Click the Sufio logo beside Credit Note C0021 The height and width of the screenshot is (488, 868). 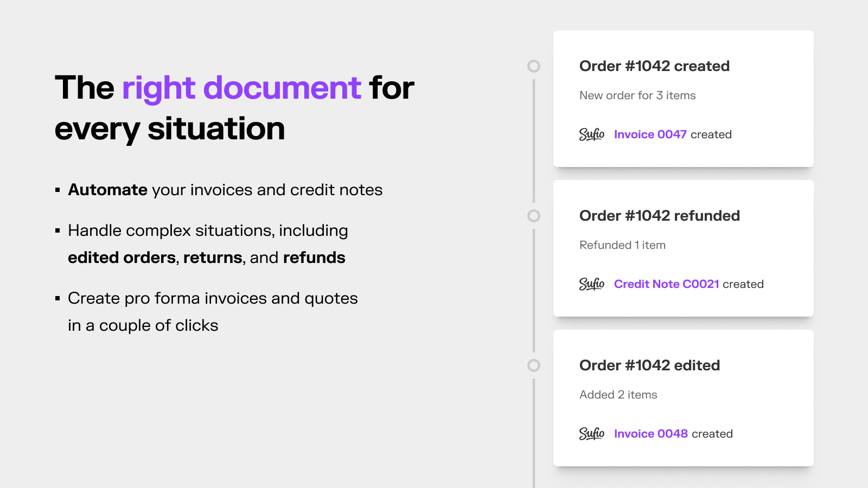[591, 284]
